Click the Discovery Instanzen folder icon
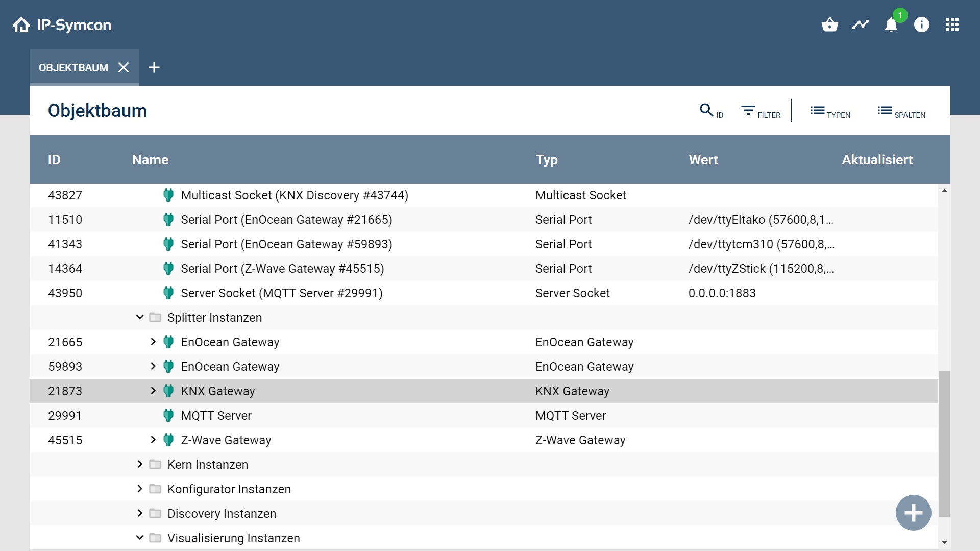This screenshot has width=980, height=551. [x=155, y=513]
